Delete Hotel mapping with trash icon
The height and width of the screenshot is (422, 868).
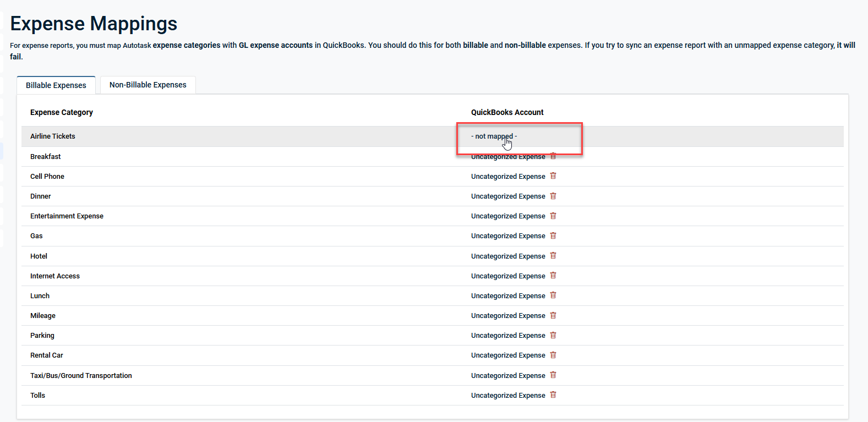point(553,256)
